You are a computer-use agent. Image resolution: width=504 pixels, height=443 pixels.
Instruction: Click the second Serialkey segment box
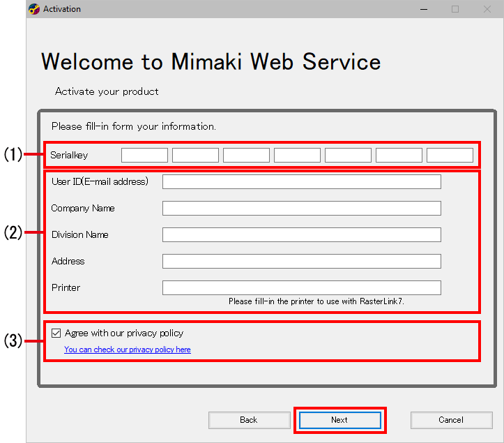click(x=195, y=155)
